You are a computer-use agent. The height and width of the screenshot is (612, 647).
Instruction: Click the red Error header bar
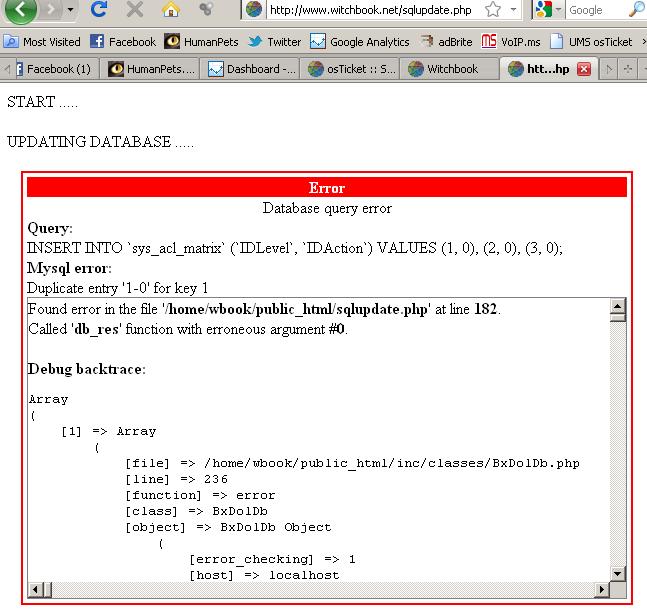pos(327,188)
